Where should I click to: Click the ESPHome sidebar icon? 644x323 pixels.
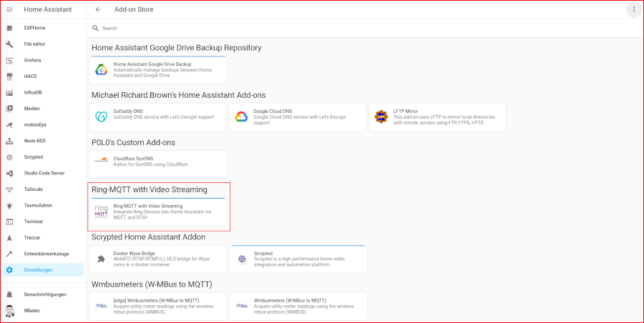click(x=9, y=28)
